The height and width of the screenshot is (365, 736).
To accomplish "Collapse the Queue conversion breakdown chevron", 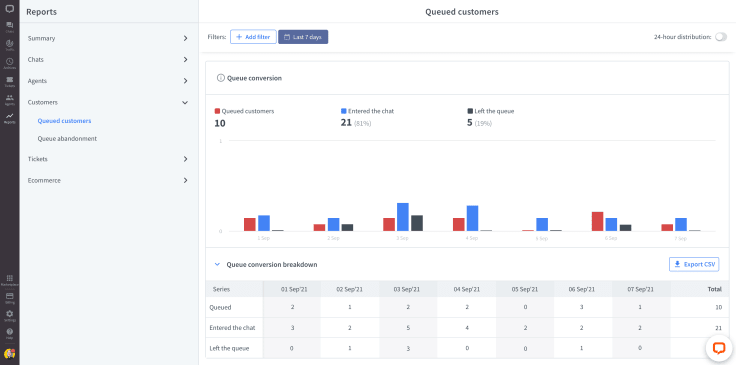I will [x=217, y=265].
